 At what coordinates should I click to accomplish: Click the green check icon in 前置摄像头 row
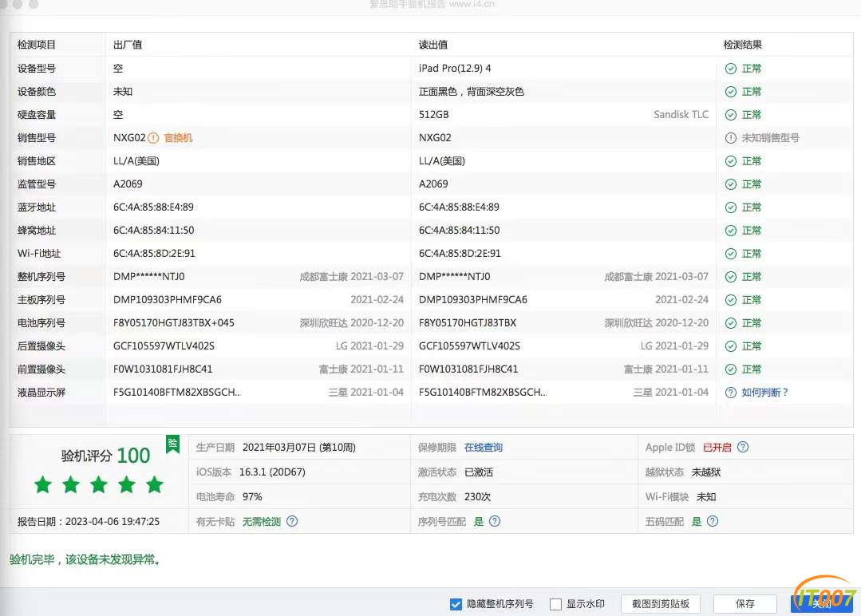[x=731, y=369]
